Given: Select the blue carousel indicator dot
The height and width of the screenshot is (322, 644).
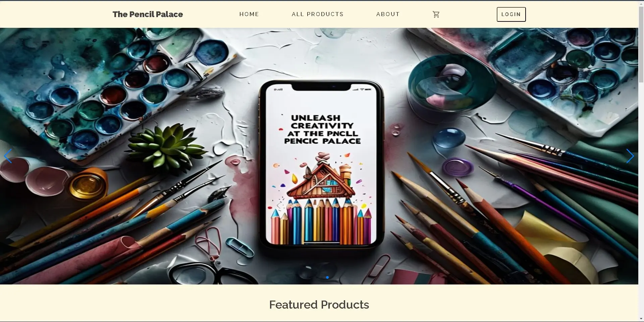Looking at the screenshot, I should tap(327, 277).
